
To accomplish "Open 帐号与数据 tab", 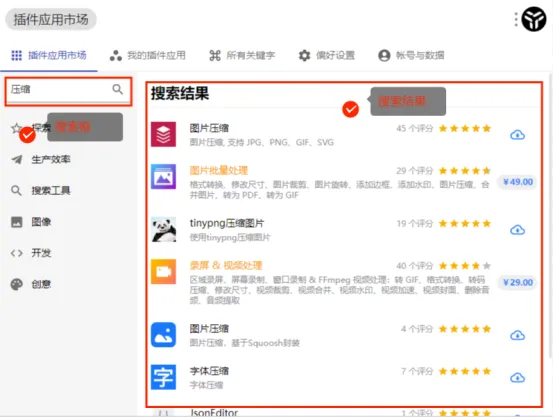I will (411, 55).
